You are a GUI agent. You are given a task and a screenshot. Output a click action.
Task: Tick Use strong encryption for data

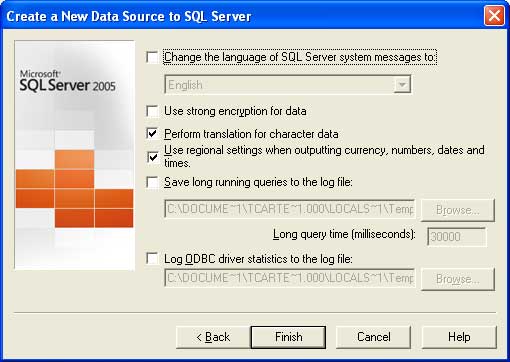pos(152,111)
